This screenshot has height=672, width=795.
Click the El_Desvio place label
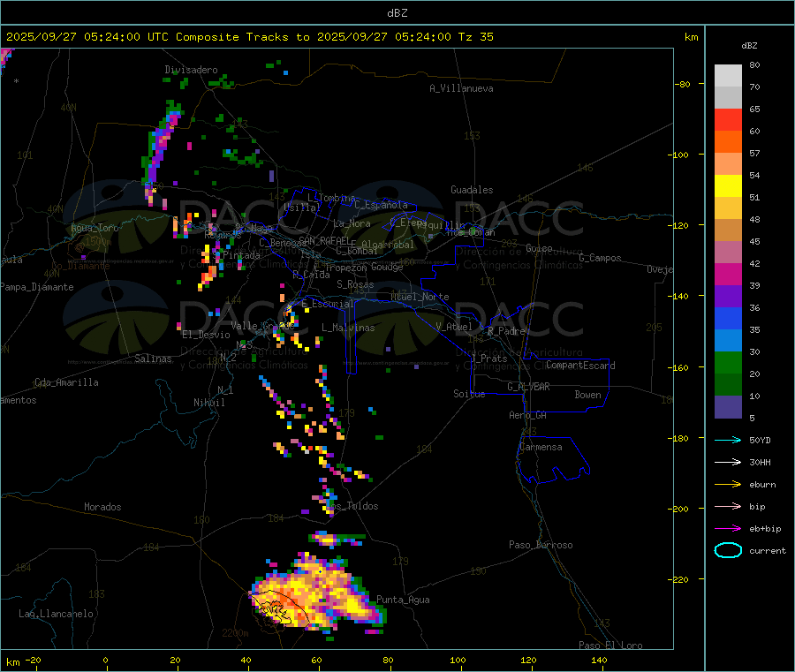pos(206,335)
